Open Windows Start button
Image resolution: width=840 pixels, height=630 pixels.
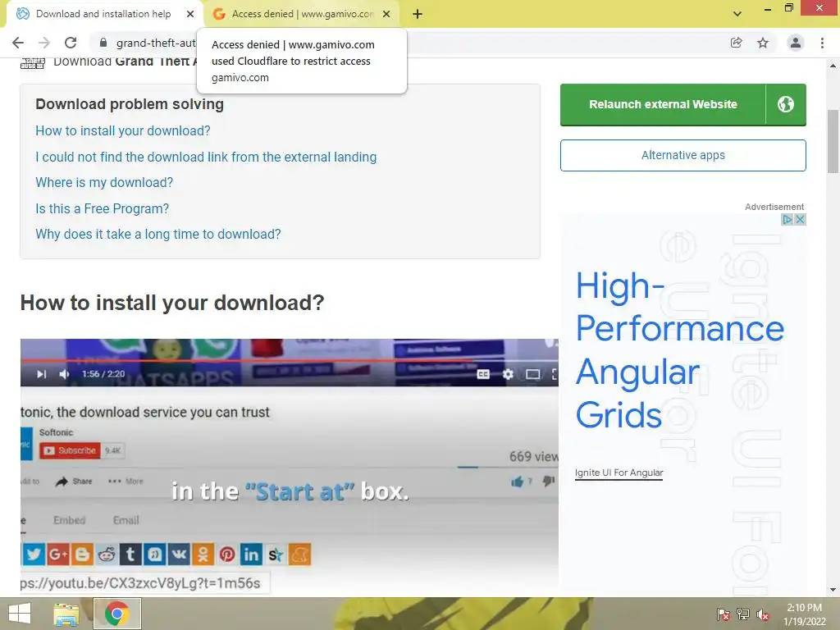tap(20, 614)
